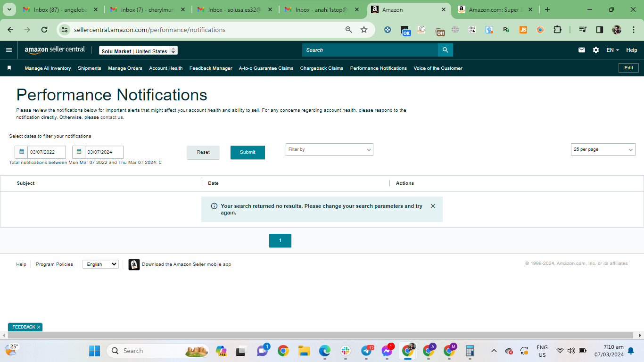The height and width of the screenshot is (362, 644).
Task: Open Manage Orders
Action: coord(125,68)
